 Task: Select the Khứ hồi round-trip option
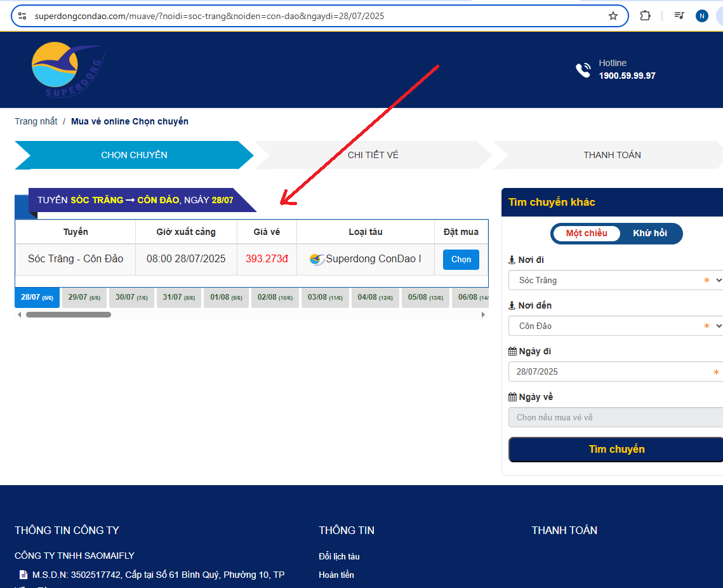click(x=649, y=233)
